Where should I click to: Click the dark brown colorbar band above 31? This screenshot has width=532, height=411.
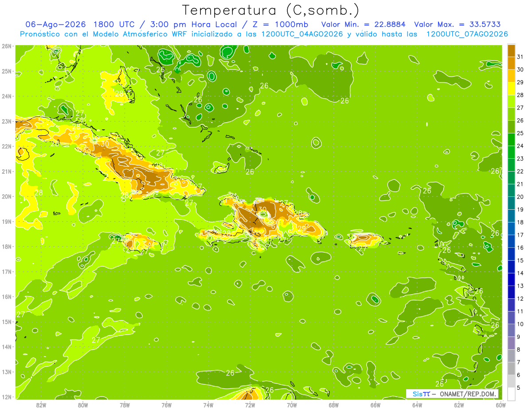coord(511,51)
